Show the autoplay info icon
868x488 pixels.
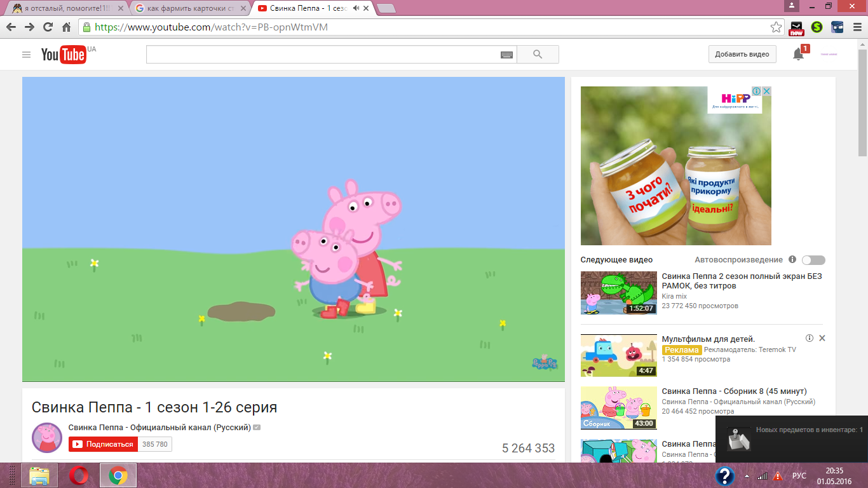(792, 260)
